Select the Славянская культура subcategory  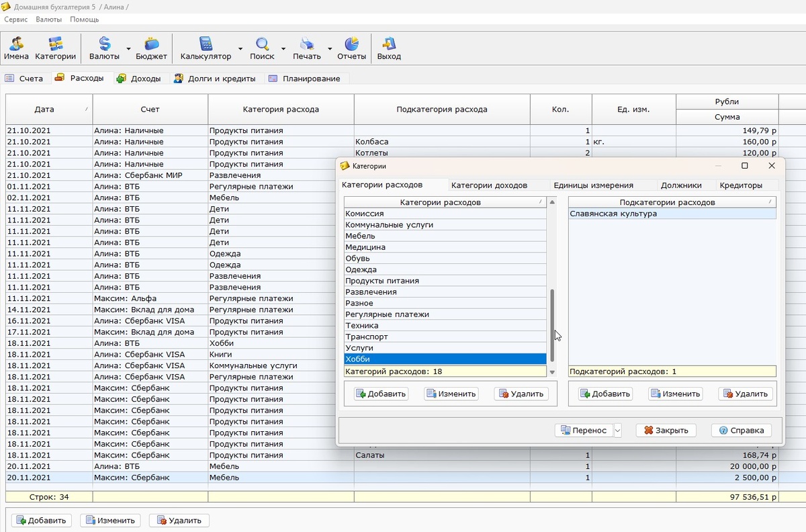[x=672, y=214]
